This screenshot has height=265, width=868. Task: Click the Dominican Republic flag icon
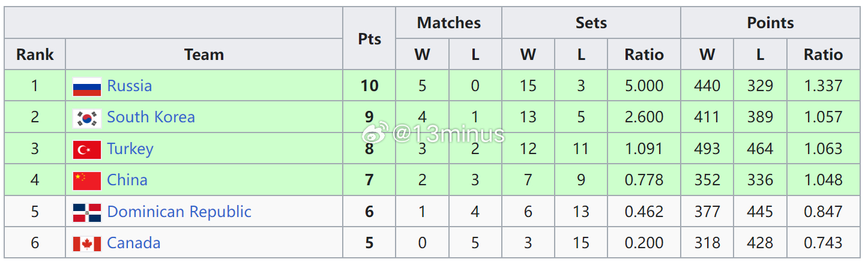pos(86,212)
